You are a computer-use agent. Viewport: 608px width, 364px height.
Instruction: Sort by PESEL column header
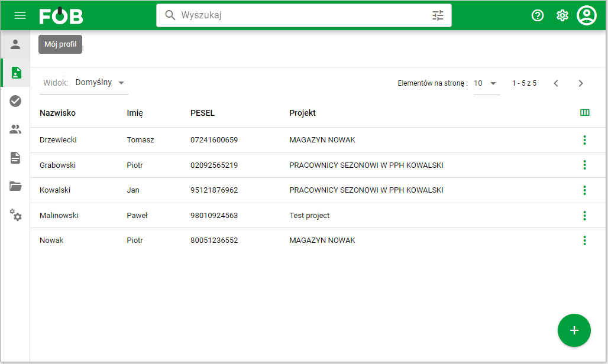pos(202,113)
